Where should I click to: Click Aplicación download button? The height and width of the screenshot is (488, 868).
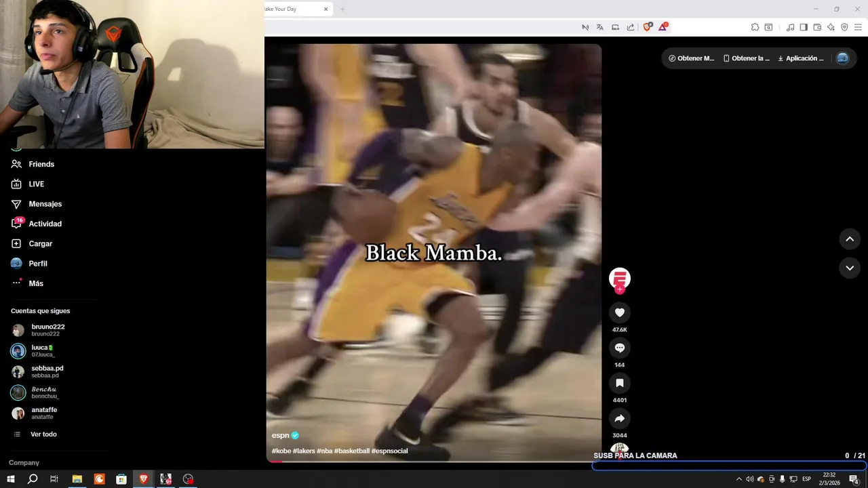(800, 58)
